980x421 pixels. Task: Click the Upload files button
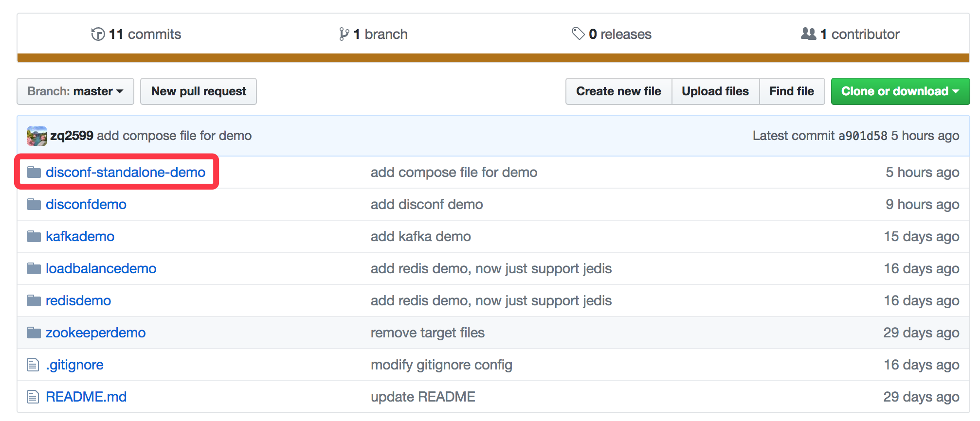[x=715, y=91]
